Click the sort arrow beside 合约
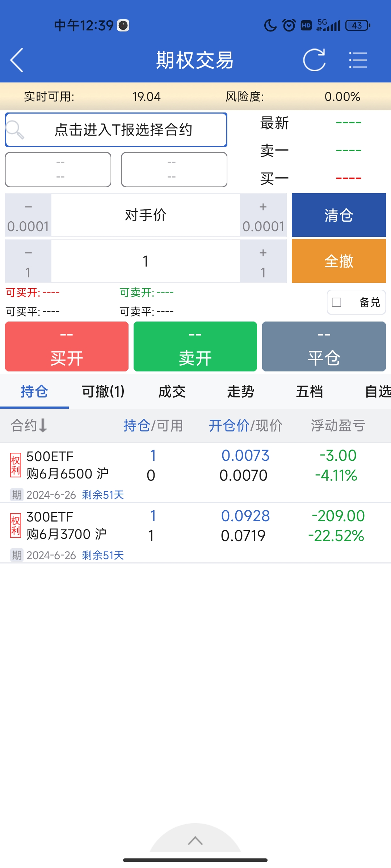This screenshot has height=868, width=391. (43, 426)
